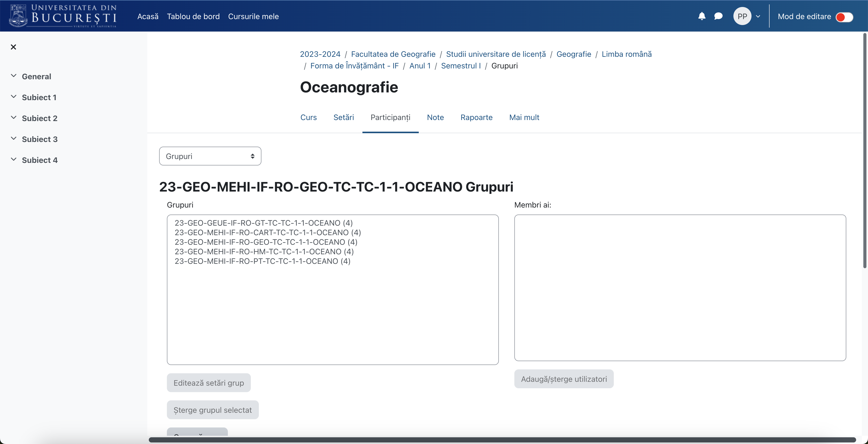Open the Facultatea de Geografie breadcrumb
This screenshot has height=444, width=868.
pyautogui.click(x=393, y=54)
